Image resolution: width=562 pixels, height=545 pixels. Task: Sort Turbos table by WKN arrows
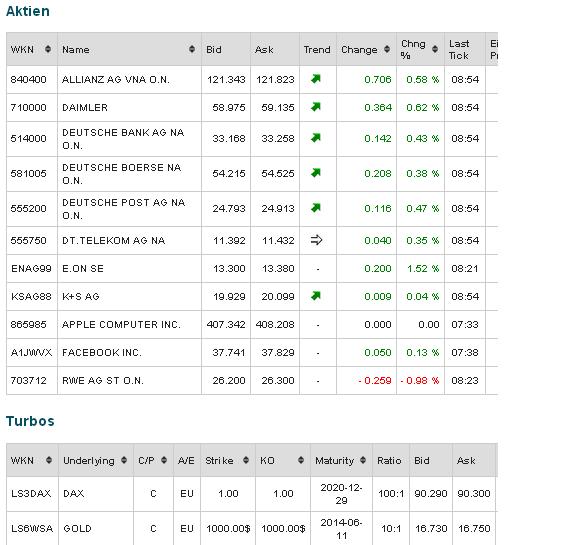click(x=49, y=460)
